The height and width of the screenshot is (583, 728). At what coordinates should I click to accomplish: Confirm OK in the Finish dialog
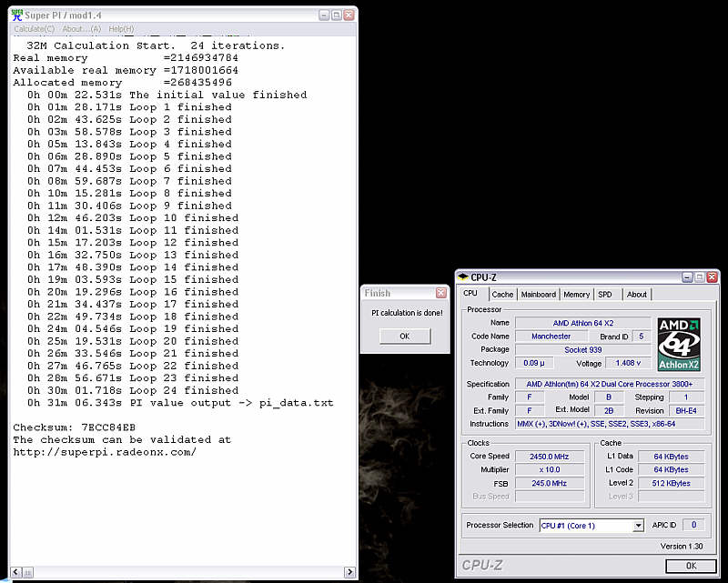(x=404, y=336)
